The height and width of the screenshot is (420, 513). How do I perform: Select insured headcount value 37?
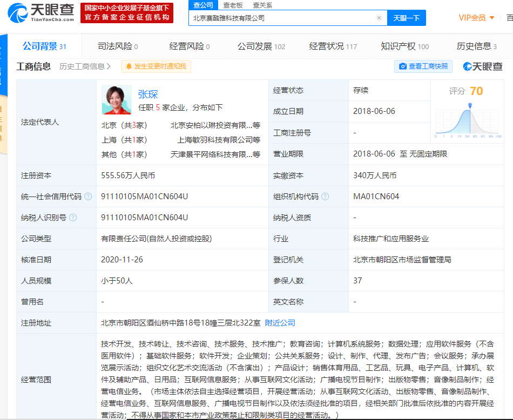(357, 281)
